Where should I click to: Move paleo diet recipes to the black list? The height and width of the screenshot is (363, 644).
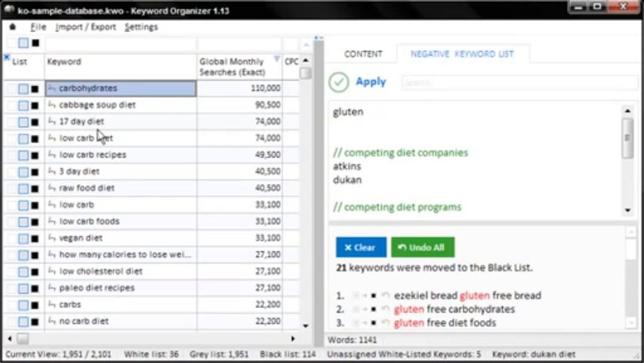point(35,288)
